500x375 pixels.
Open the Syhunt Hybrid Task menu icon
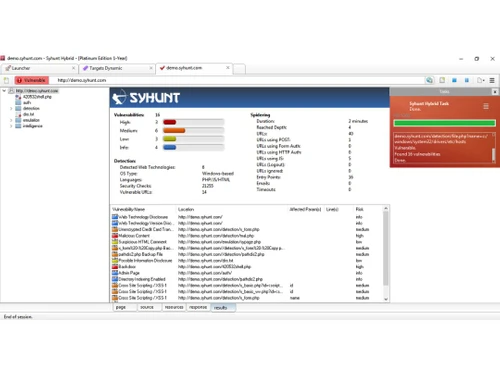[486, 106]
